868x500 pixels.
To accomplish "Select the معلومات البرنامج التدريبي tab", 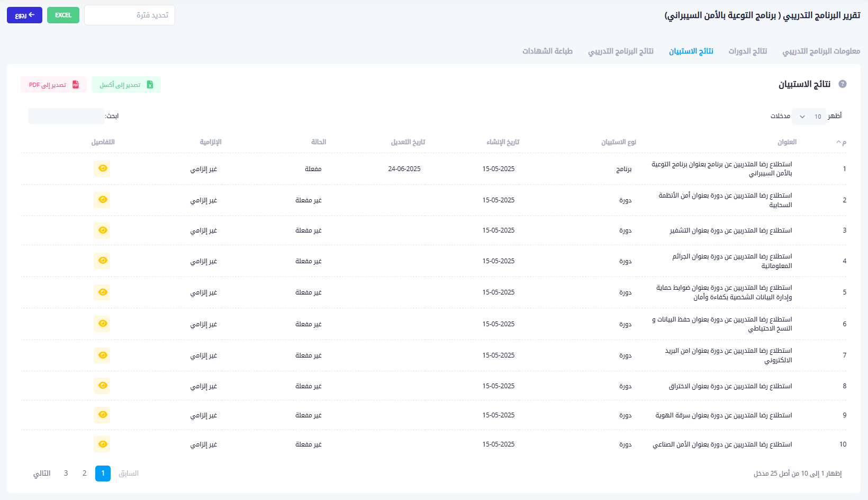I will point(821,51).
